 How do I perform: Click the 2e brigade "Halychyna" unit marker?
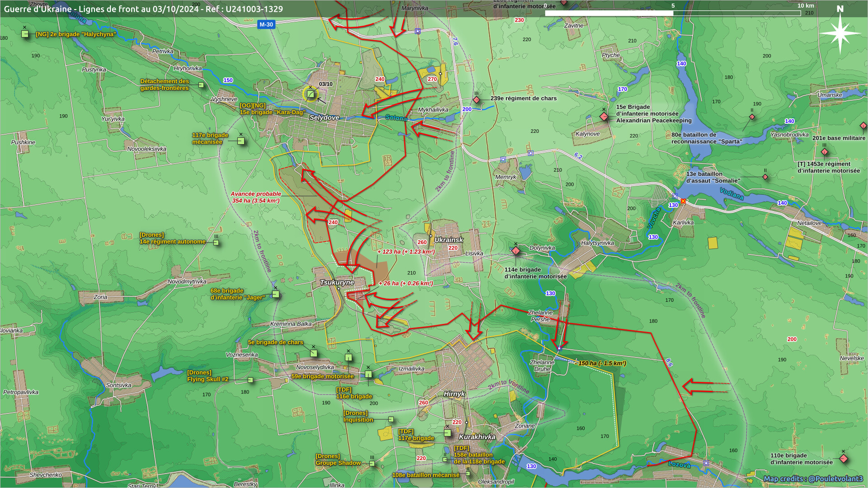tap(25, 34)
